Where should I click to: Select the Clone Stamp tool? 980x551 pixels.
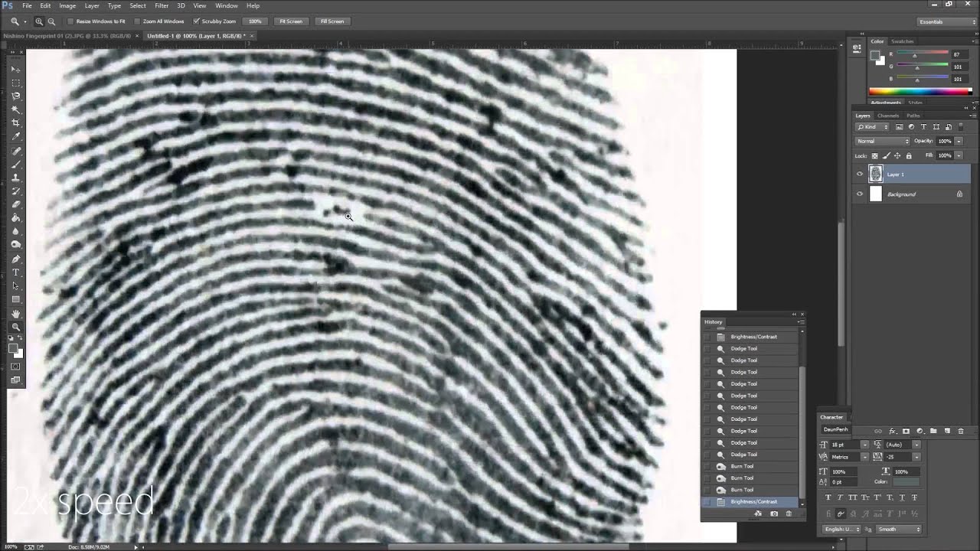click(16, 178)
